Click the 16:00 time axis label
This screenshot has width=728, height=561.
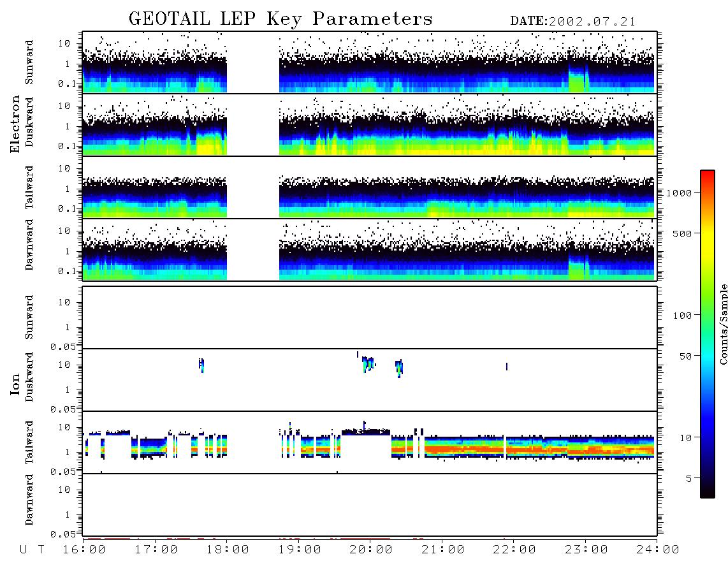[84, 550]
